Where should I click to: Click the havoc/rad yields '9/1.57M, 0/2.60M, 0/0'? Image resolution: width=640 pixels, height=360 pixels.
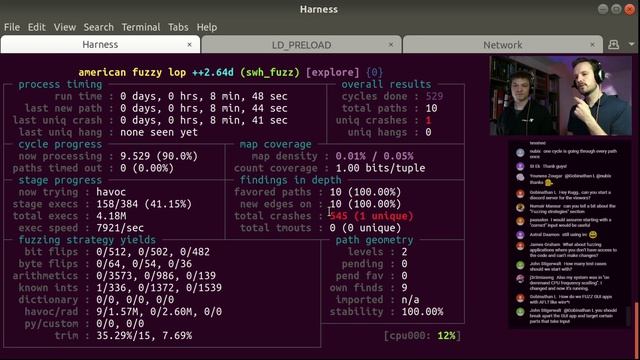pyautogui.click(x=159, y=312)
